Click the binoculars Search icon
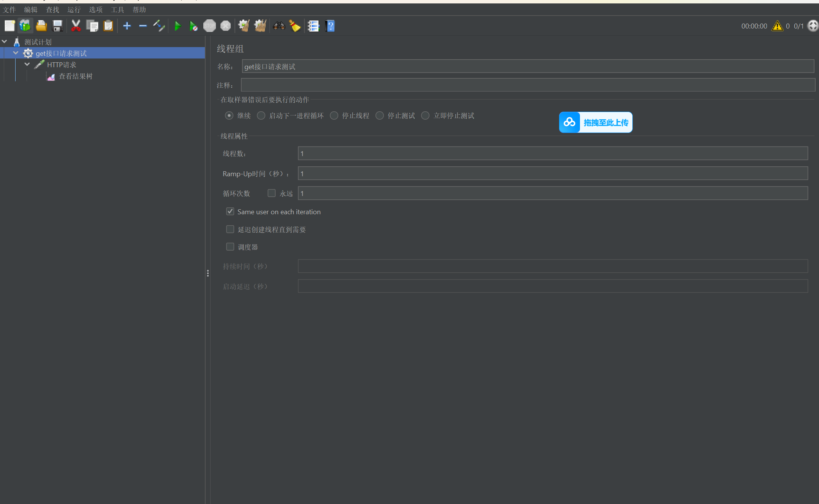This screenshot has height=504, width=819. click(x=279, y=26)
